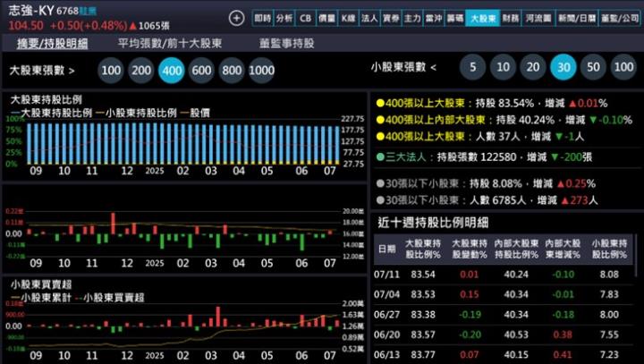Open the 董監/公司 tab

click(x=620, y=18)
